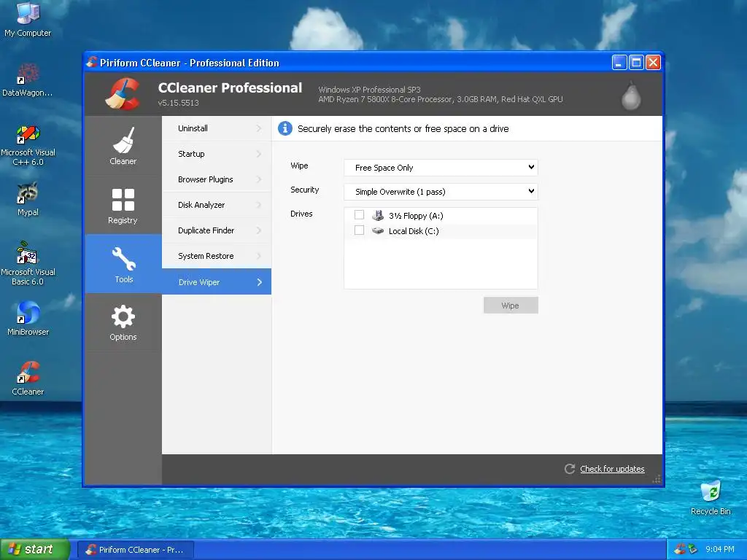The height and width of the screenshot is (560, 747).
Task: Select Microsoft Visual C++ 6.0 desktop icon
Action: pos(28,145)
